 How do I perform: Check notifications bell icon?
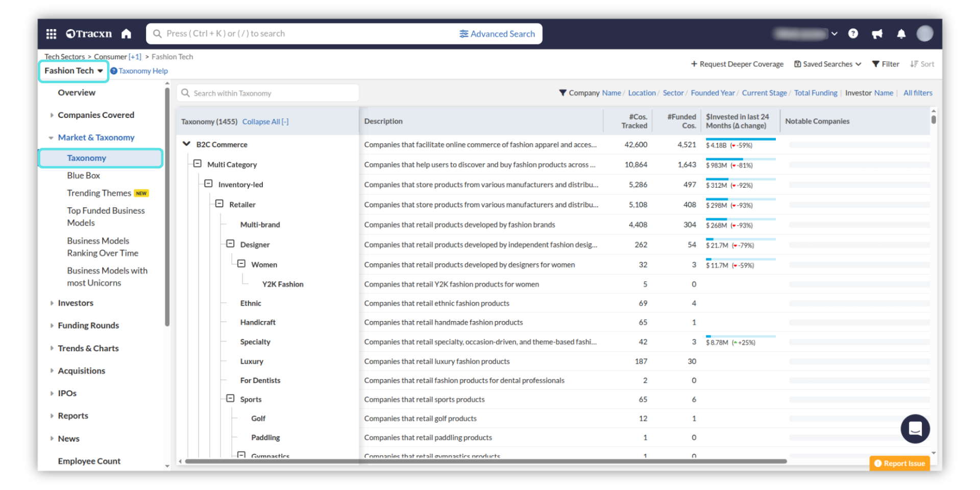pos(901,34)
